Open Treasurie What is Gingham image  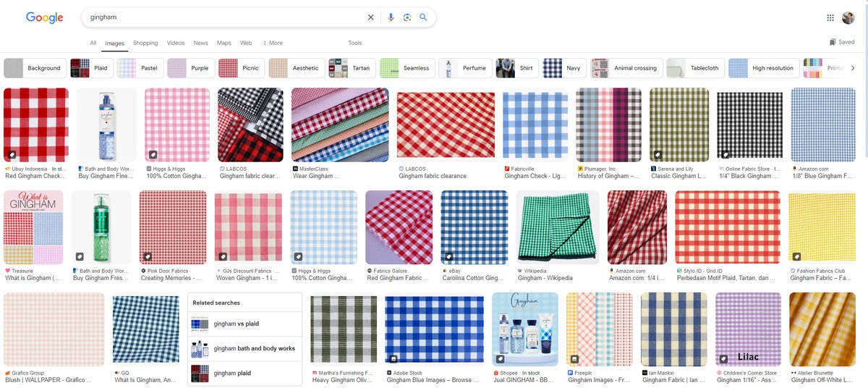pyautogui.click(x=33, y=227)
